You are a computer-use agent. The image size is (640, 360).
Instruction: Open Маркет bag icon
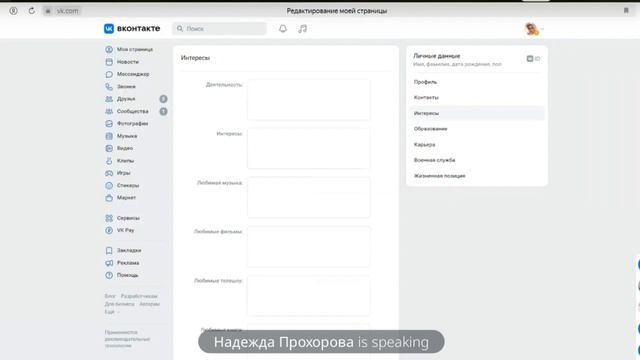(109, 198)
